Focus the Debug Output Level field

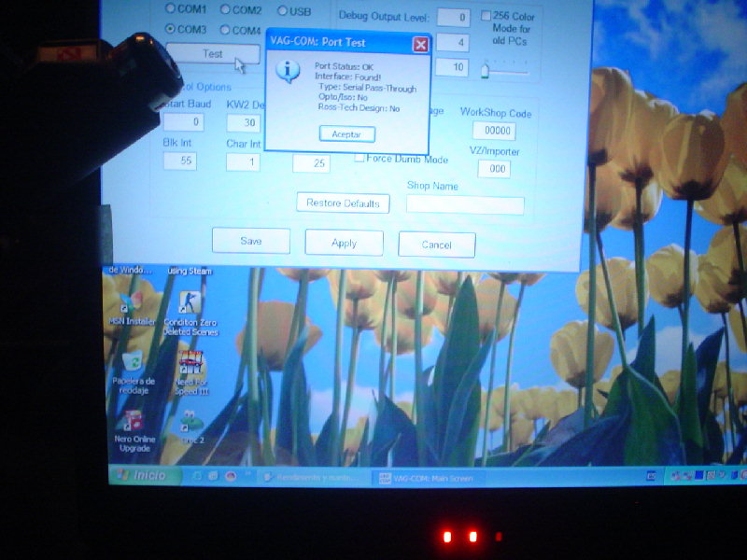tap(454, 18)
